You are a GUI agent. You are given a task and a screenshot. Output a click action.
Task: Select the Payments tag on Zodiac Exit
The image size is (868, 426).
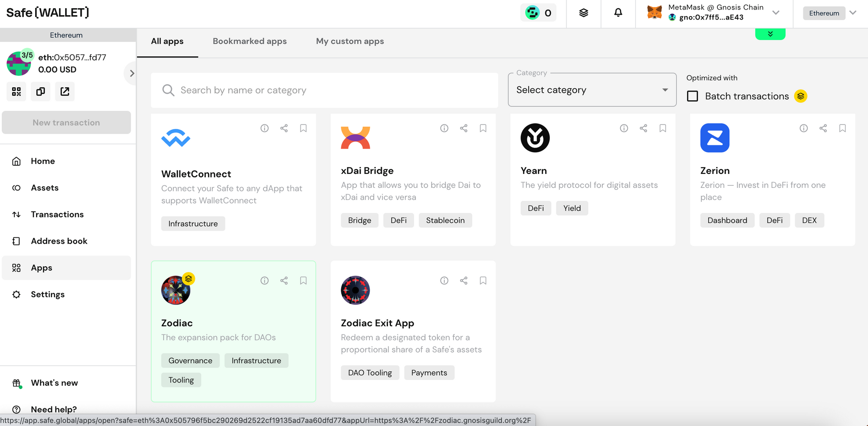coord(429,373)
